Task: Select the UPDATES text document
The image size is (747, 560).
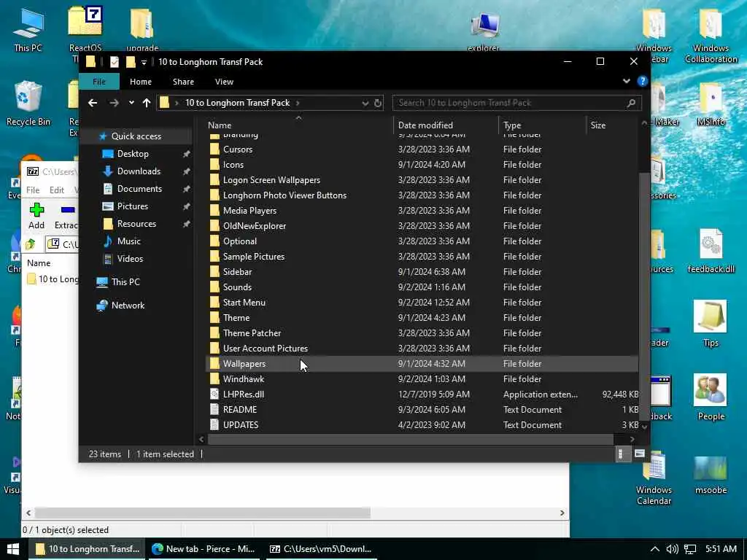Action: 241,425
